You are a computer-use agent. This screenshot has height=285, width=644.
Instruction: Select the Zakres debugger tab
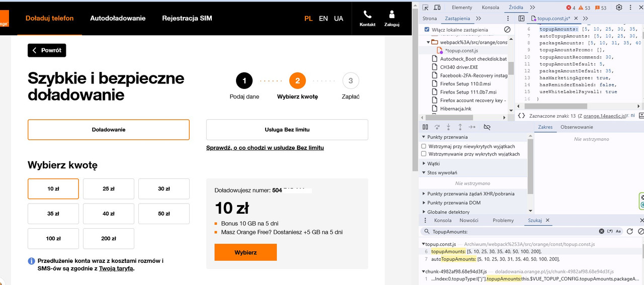pyautogui.click(x=545, y=127)
